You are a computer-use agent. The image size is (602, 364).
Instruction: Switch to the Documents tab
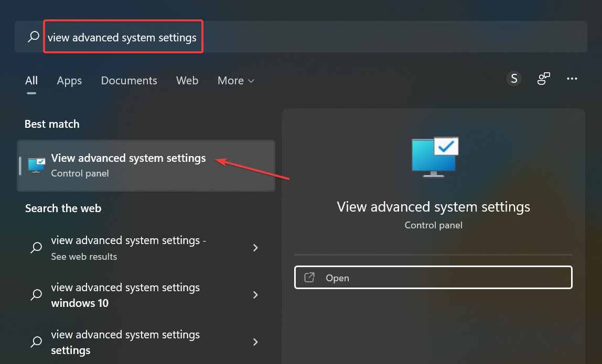(129, 81)
